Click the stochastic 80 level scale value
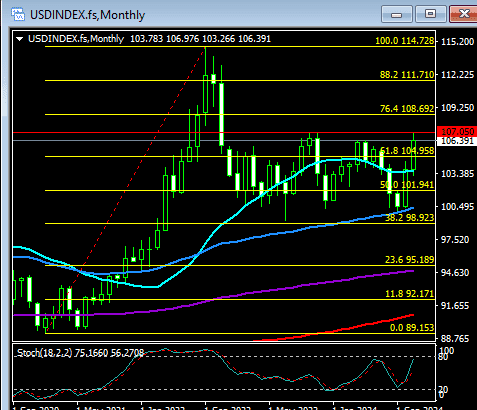The width and height of the screenshot is (477, 410). tap(443, 357)
